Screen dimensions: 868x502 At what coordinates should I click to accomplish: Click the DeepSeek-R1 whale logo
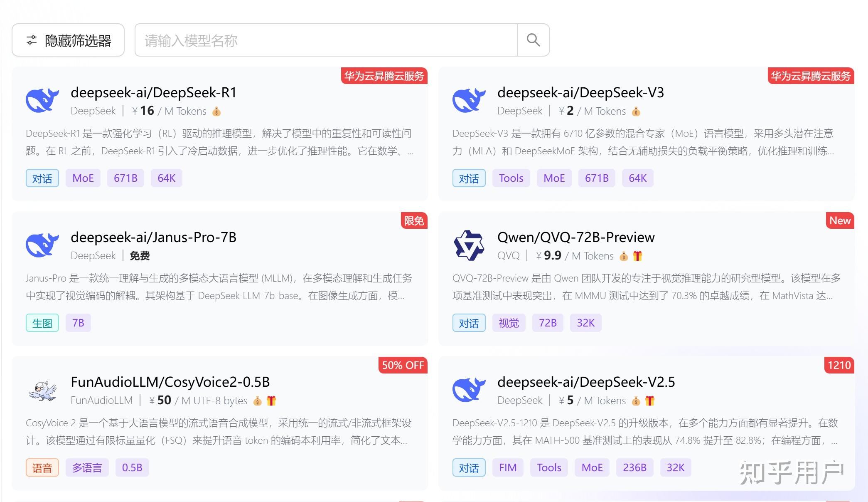click(42, 100)
